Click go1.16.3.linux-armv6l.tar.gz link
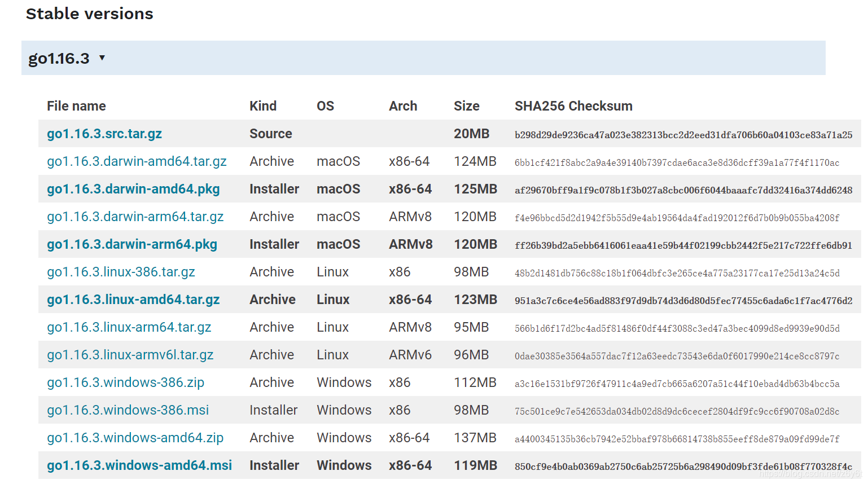 point(130,355)
